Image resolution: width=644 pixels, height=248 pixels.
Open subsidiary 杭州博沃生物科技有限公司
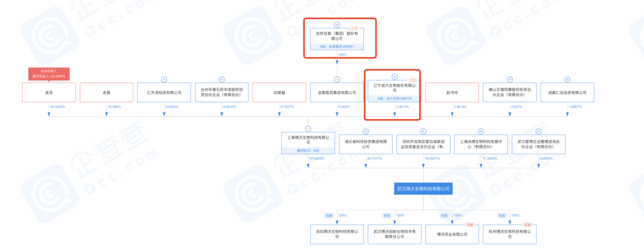click(509, 234)
